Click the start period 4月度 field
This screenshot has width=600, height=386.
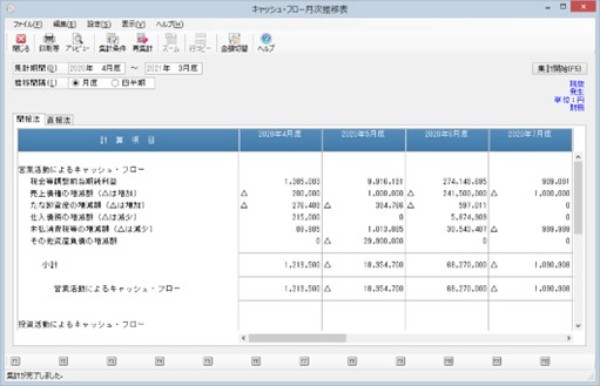click(96, 68)
